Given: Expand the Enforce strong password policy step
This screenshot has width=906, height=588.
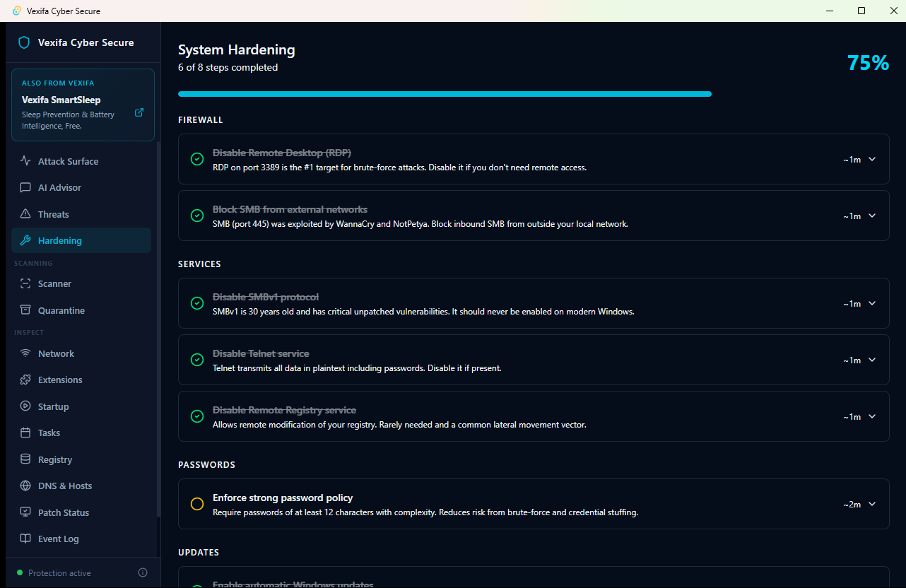Looking at the screenshot, I should 872,504.
